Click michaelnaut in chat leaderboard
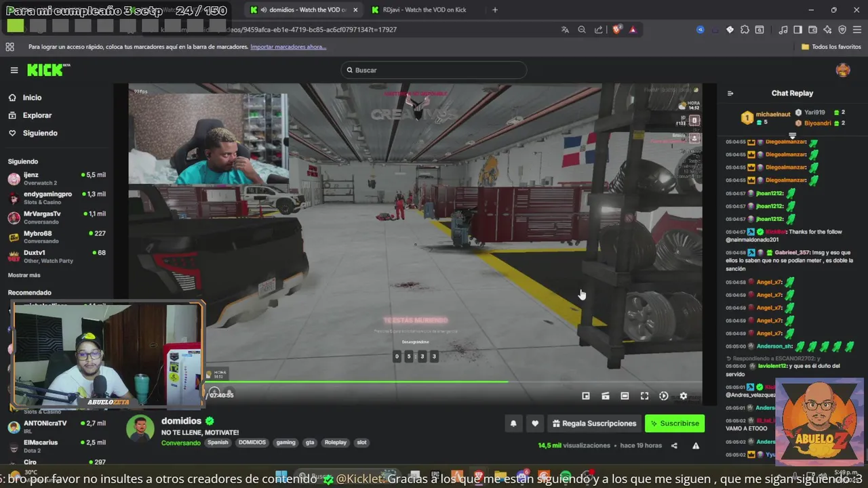The width and height of the screenshot is (868, 488). (772, 115)
